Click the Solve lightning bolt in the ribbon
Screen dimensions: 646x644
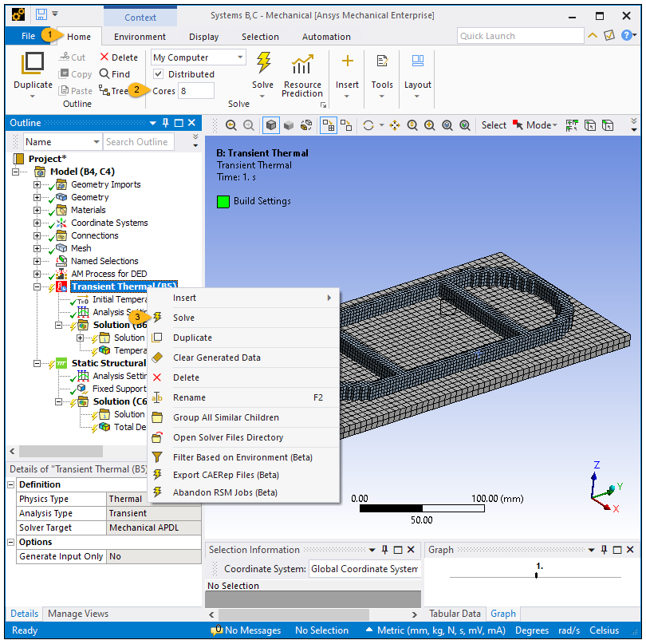pyautogui.click(x=263, y=63)
